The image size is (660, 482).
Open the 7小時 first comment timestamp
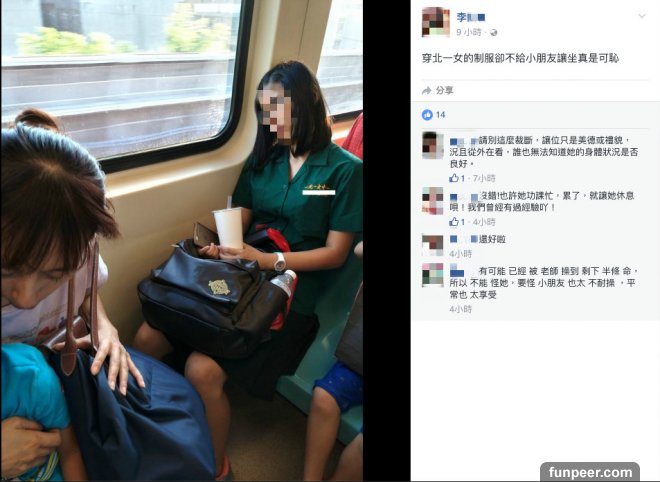pyautogui.click(x=484, y=178)
